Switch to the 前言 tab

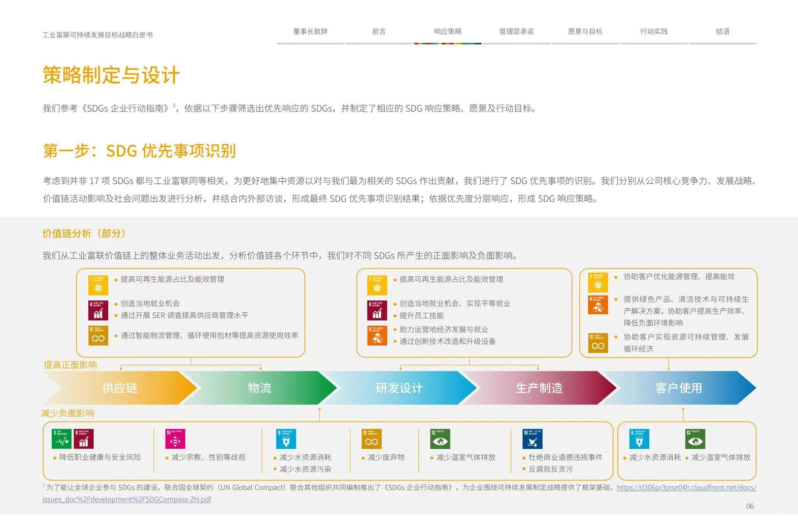point(379,32)
